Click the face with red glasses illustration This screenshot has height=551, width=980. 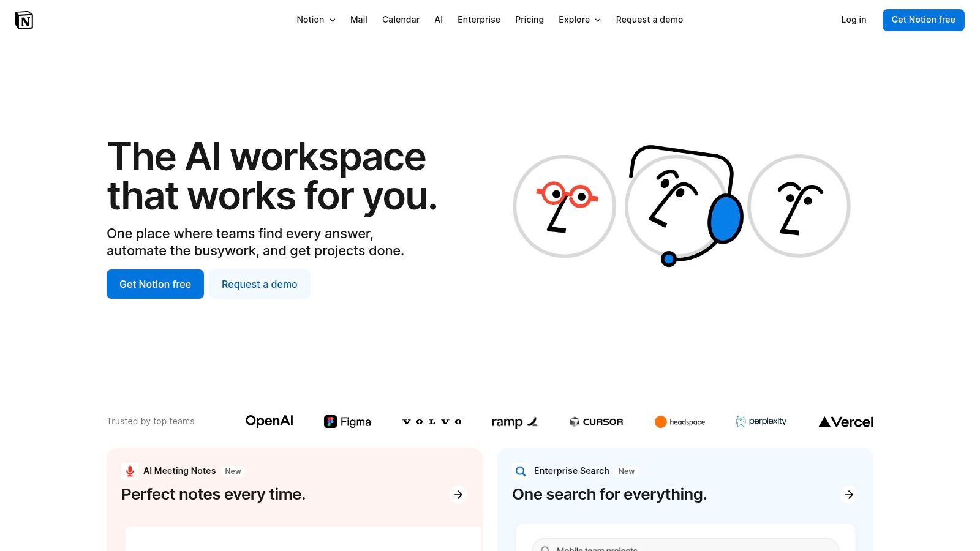[x=564, y=206]
